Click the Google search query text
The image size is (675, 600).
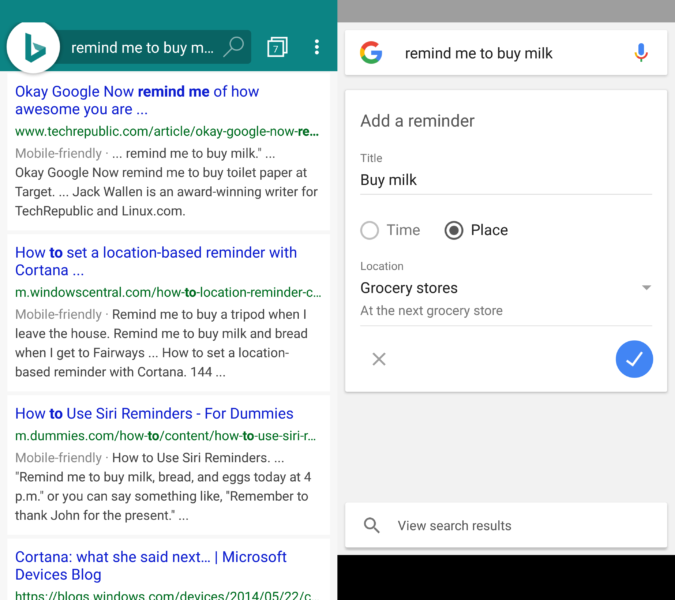(x=478, y=53)
